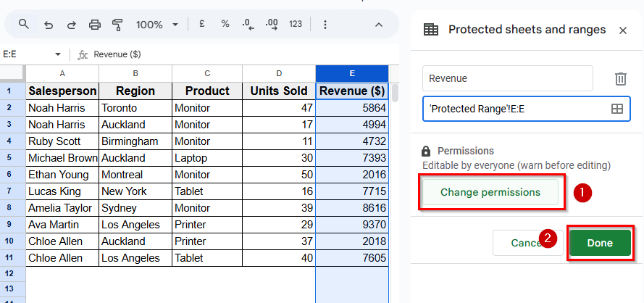Apply percent format to selection
Viewport: 644px width, 303px height.
225,25
